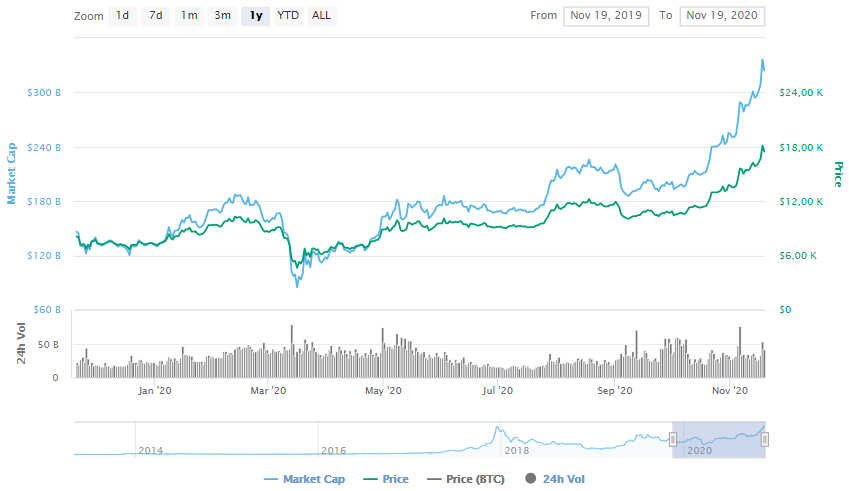This screenshot has width=849, height=491.
Task: Edit the To date Nov 19, 2020
Action: 722,16
